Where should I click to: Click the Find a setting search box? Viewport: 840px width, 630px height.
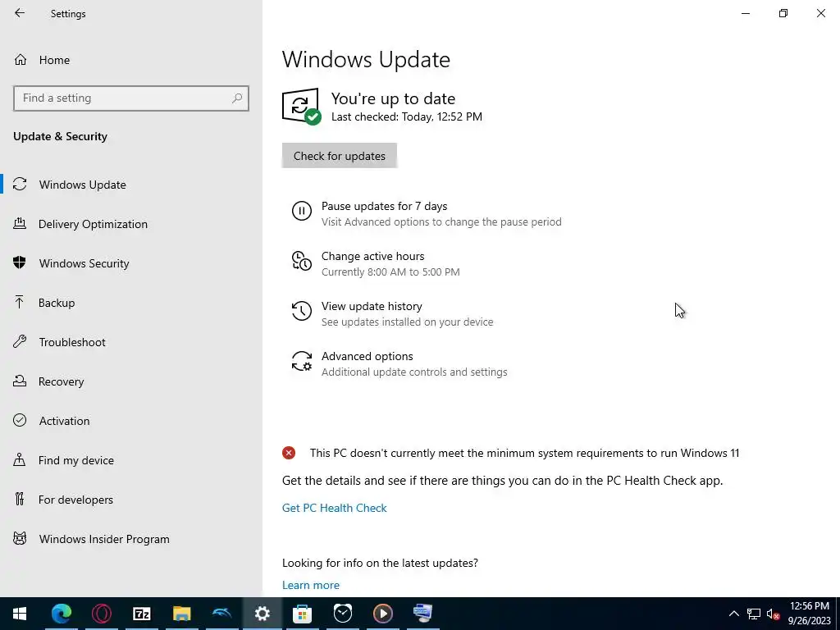coord(130,98)
